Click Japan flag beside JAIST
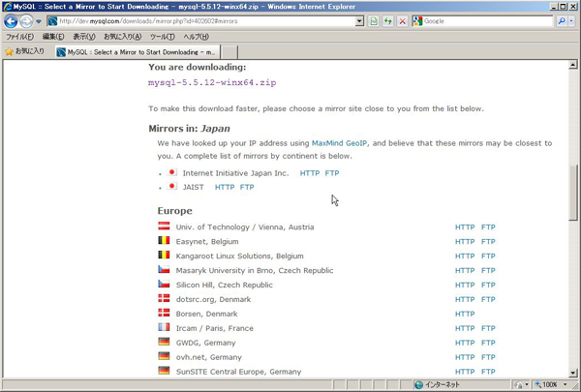Screen dimensions: 581x392 (171, 186)
